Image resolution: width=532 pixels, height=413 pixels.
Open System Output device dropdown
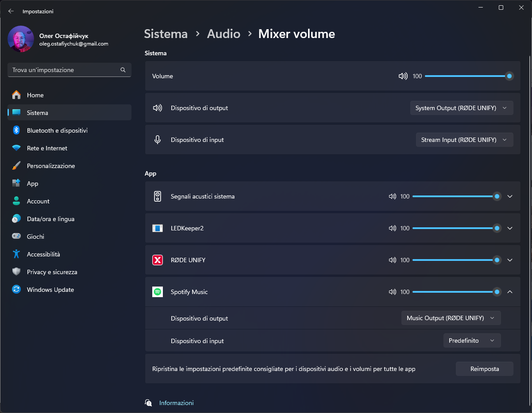coord(461,108)
